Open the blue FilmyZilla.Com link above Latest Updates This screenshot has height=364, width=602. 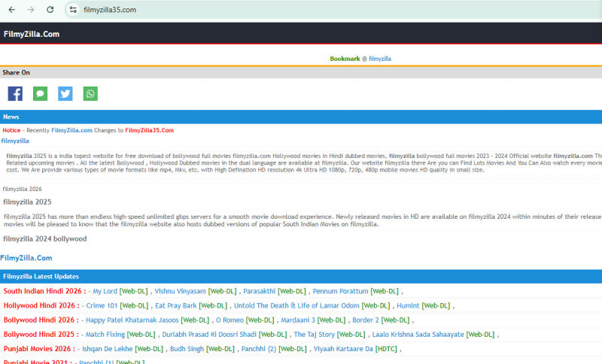pos(26,258)
